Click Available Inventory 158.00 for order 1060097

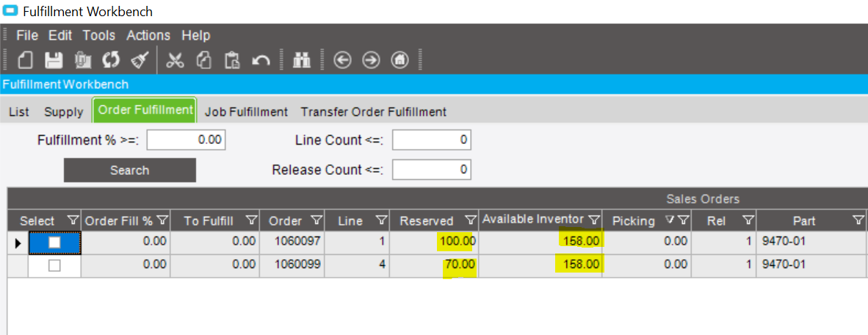[x=540, y=242]
